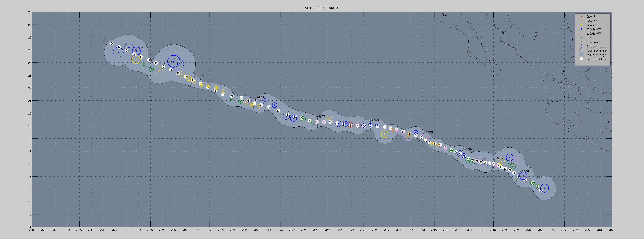Click the plot title 2016 06E Estelle
Viewport: 644px width, 239px height.
(322, 8)
